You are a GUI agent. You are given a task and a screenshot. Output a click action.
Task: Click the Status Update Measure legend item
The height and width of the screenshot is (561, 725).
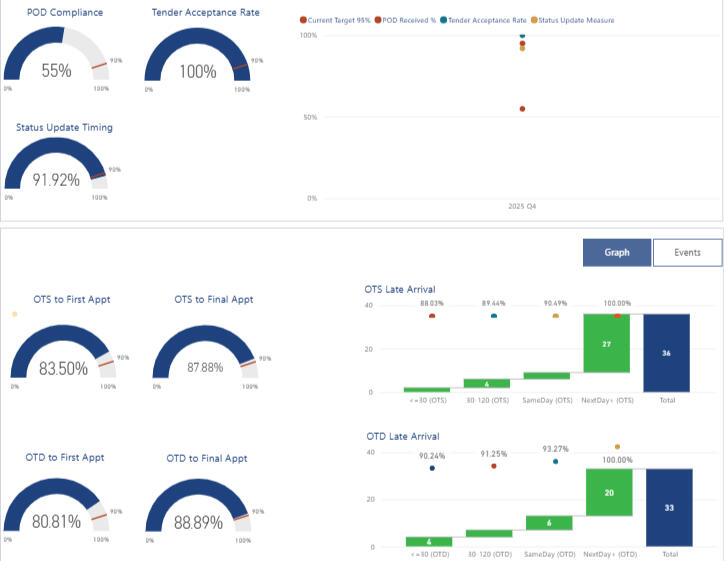click(574, 20)
